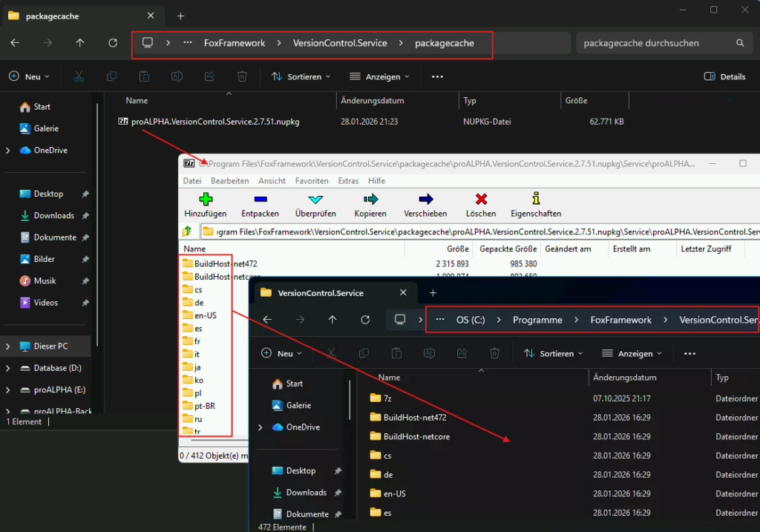Click the 7-Zip Kopieren icon
The height and width of the screenshot is (532, 760).
click(370, 200)
